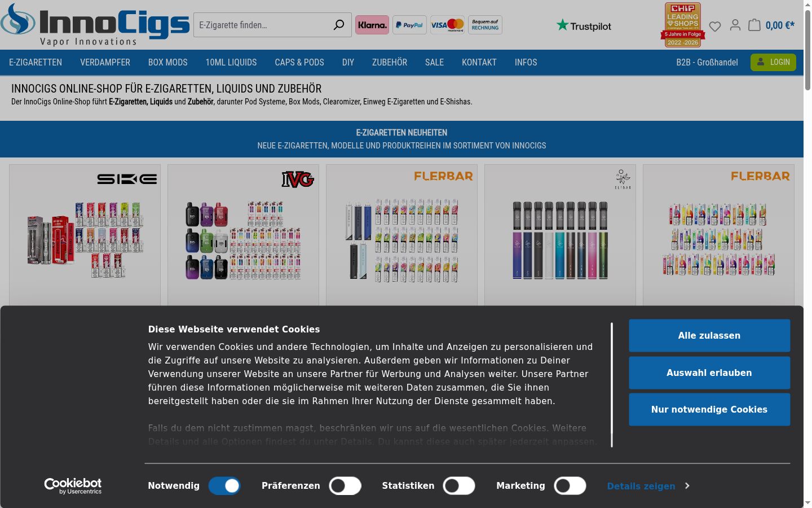Click the page vertical scrollbar
This screenshot has height=508, width=812.
point(807,50)
